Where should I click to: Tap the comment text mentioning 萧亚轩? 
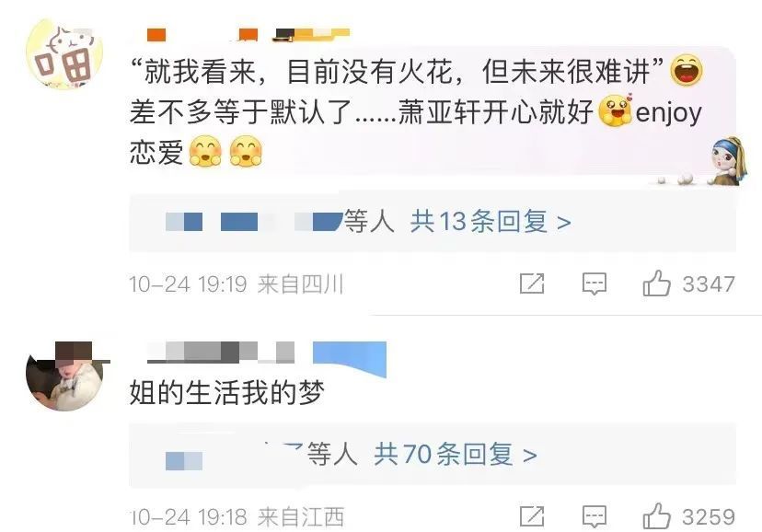417,110
